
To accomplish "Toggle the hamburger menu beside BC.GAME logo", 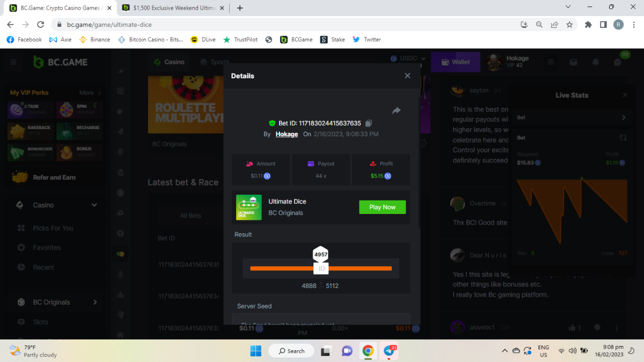I will point(13,62).
